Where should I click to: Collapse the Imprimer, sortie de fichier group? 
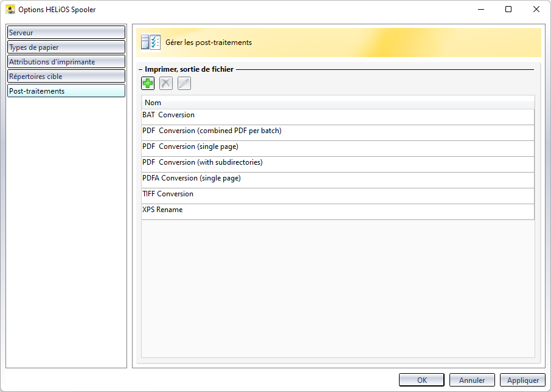coord(140,69)
